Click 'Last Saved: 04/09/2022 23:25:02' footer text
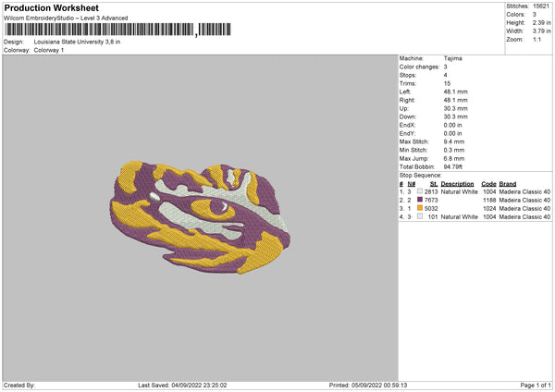 (x=182, y=386)
